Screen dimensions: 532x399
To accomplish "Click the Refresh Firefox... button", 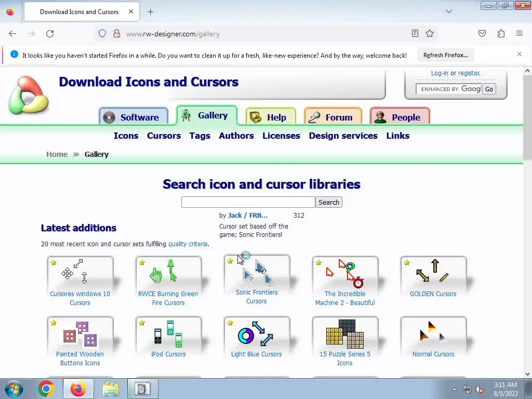I will (445, 55).
